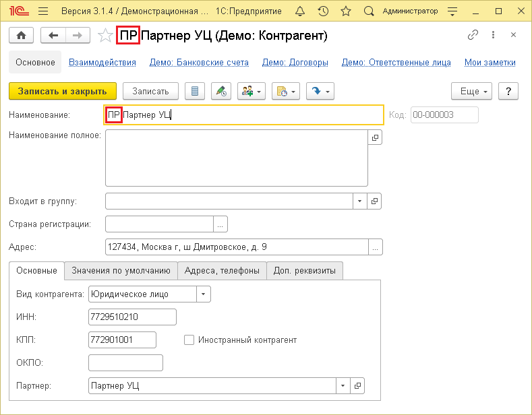Edit Адрес via ellipsis button
This screenshot has width=532, height=415.
pyautogui.click(x=376, y=247)
